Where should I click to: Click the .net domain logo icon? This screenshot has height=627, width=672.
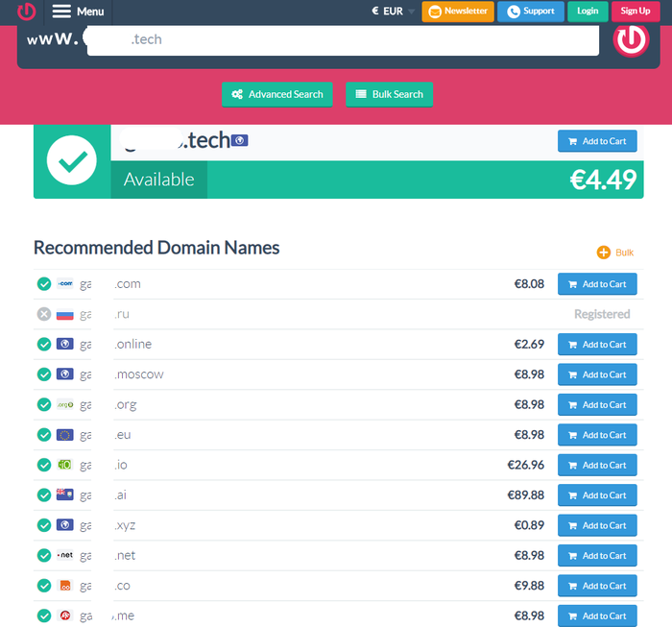(x=65, y=556)
